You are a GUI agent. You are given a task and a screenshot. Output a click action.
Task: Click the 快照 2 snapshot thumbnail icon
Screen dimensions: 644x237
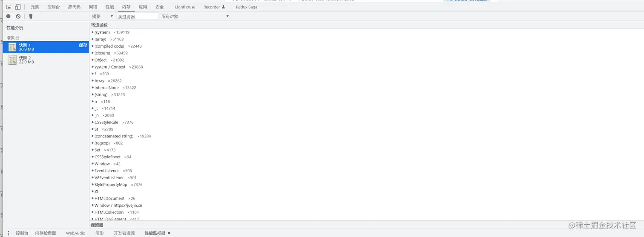(x=12, y=60)
